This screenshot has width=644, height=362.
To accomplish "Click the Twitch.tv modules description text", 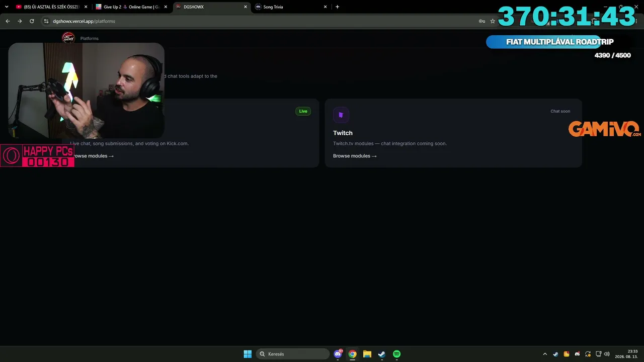I will click(x=390, y=143).
